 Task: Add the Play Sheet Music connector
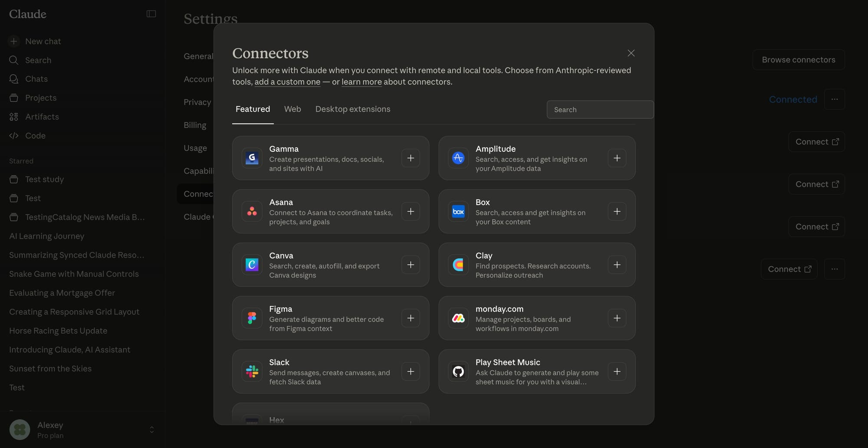pyautogui.click(x=617, y=371)
